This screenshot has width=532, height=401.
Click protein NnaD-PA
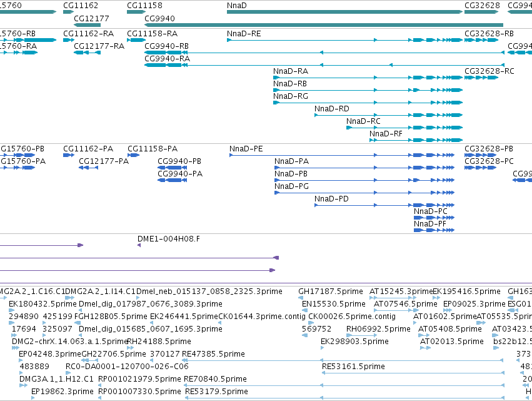tap(364, 168)
